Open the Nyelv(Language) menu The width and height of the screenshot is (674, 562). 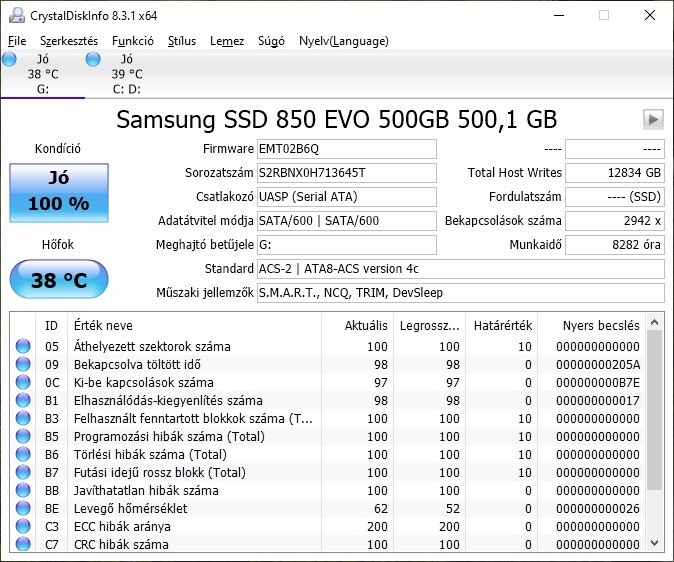click(x=344, y=41)
